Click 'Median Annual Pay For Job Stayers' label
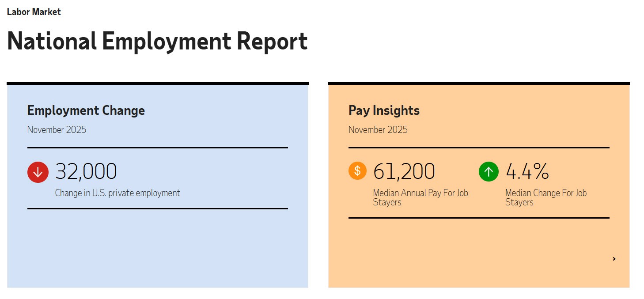 (420, 197)
